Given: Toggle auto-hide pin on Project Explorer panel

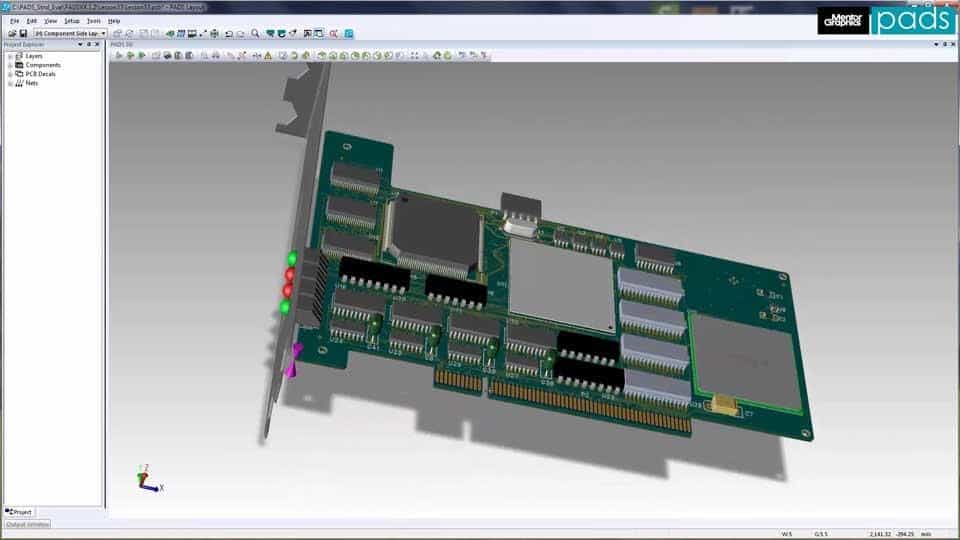Looking at the screenshot, I should click(x=88, y=45).
